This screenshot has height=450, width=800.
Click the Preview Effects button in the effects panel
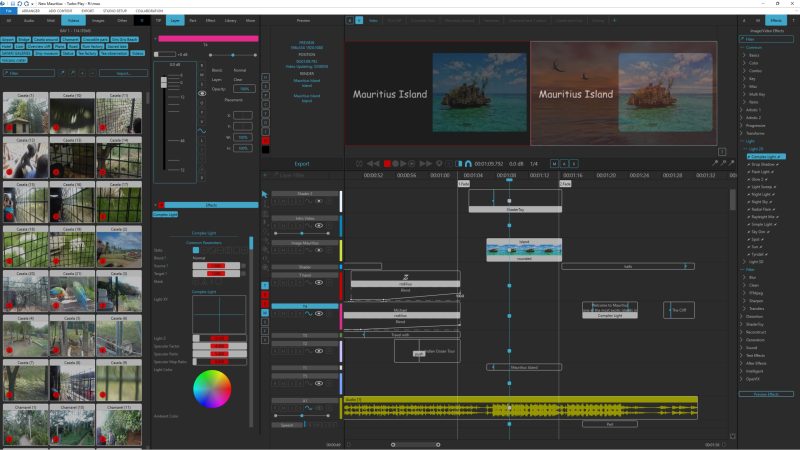point(766,394)
